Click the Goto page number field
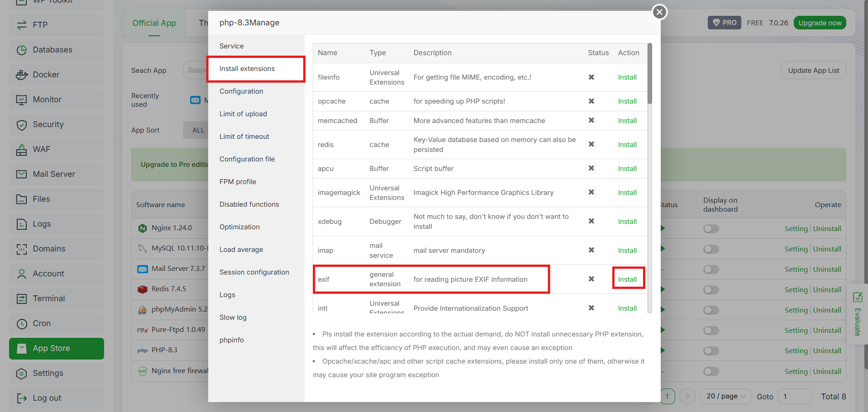This screenshot has width=868, height=412. click(794, 396)
